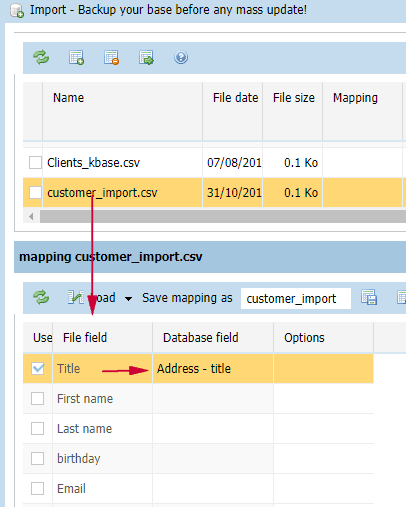This screenshot has height=507, width=406.
Task: Expand the Load mapping dropdown arrow
Action: pyautogui.click(x=128, y=298)
